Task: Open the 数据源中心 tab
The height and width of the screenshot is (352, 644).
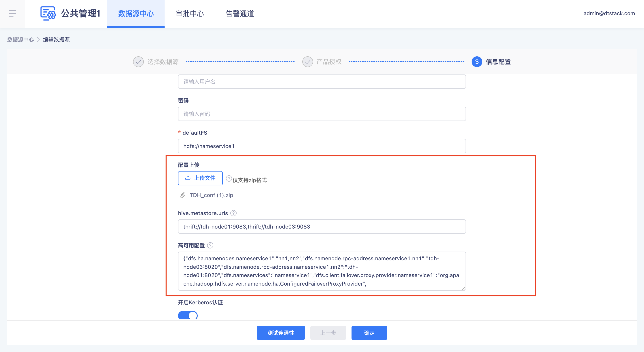Action: click(136, 13)
